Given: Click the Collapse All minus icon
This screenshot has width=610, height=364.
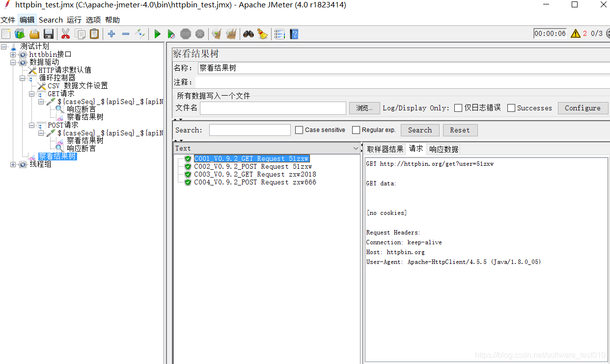Looking at the screenshot, I should (x=126, y=34).
